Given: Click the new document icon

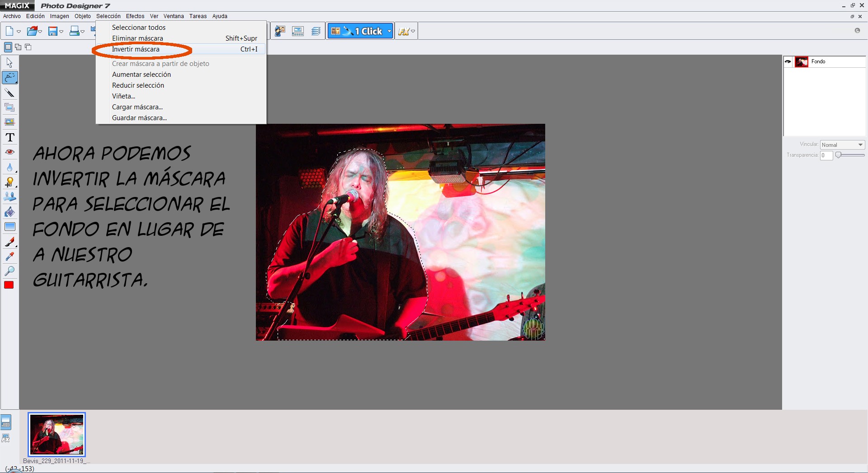Looking at the screenshot, I should pyautogui.click(x=9, y=31).
